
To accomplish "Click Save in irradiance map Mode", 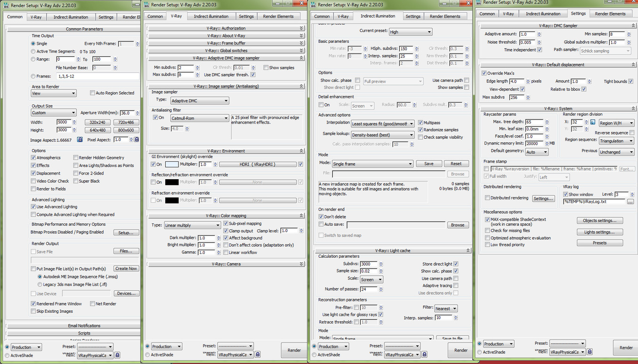I will coord(428,164).
